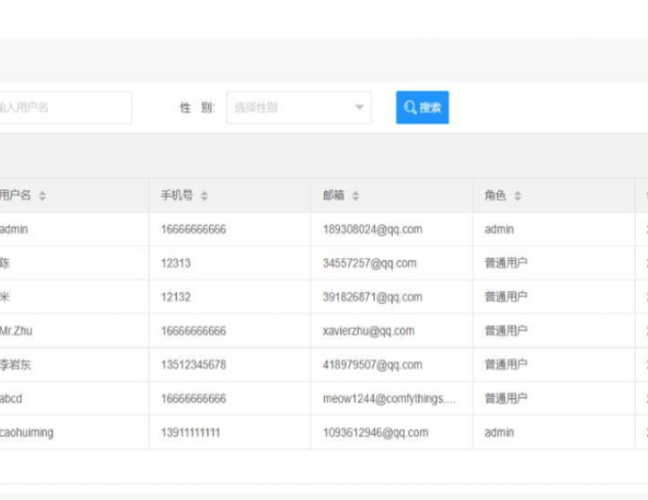Sort the table by 用户名 column icon
648x500 pixels.
coord(42,196)
